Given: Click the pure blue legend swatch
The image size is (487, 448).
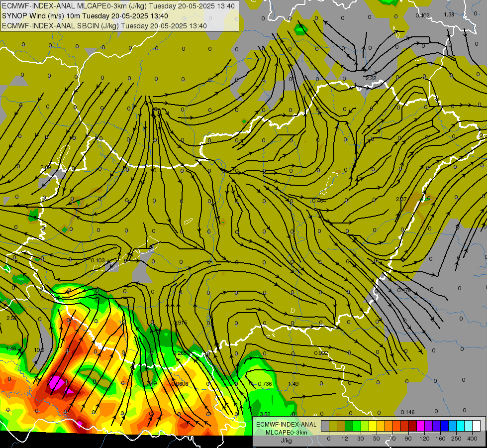Looking at the screenshot, I should click(444, 426).
